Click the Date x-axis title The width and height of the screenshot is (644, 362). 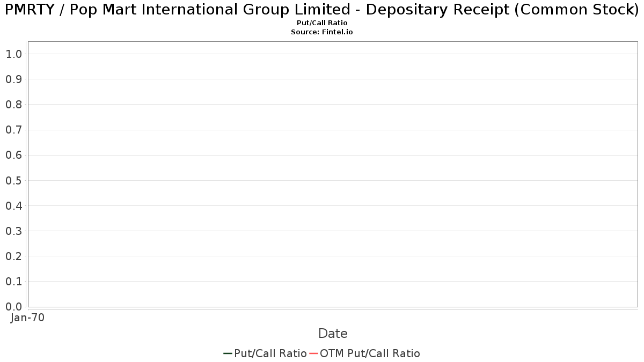(x=333, y=334)
